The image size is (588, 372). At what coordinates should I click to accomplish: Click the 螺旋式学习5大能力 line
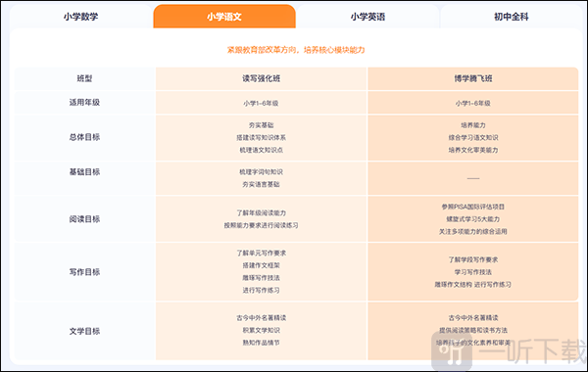pos(473,219)
